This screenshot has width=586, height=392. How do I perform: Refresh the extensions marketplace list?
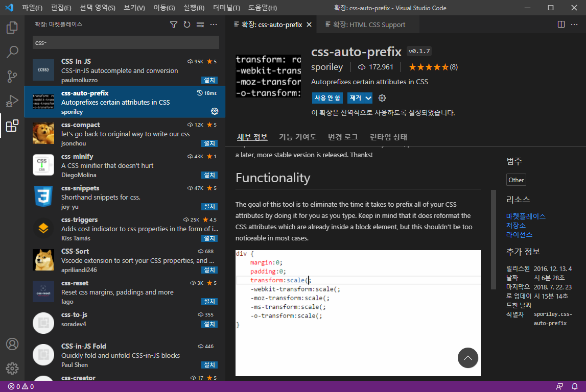(187, 24)
